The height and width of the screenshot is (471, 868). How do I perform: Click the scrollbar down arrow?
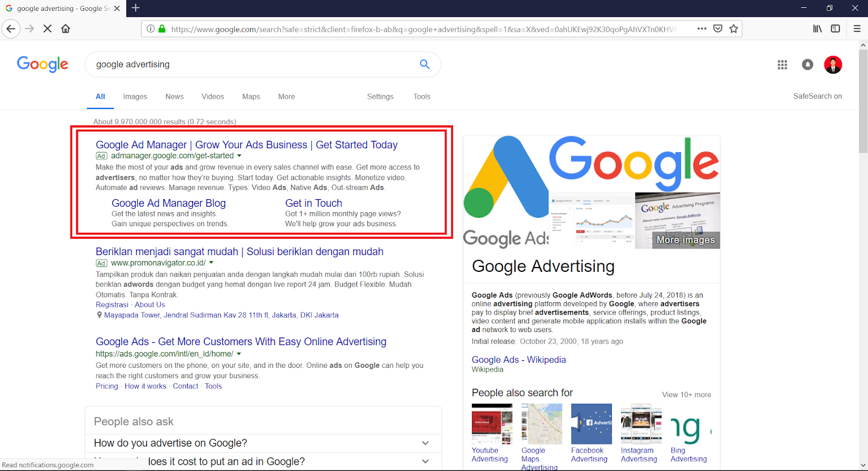[863, 466]
